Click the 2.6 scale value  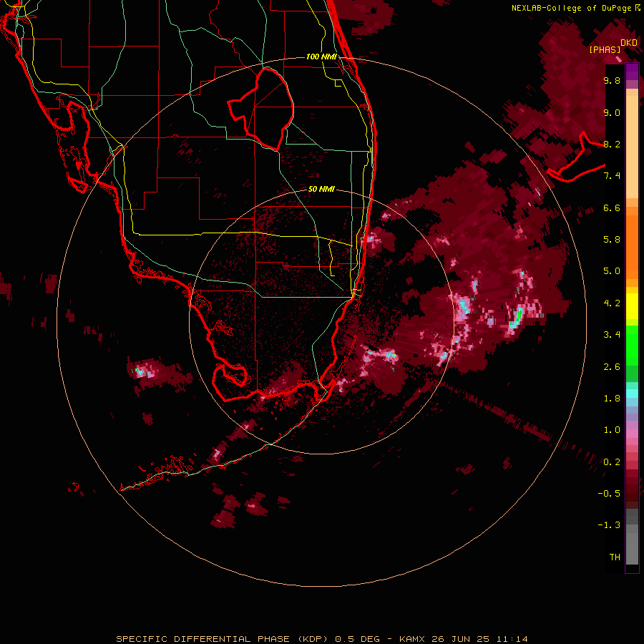tap(612, 367)
